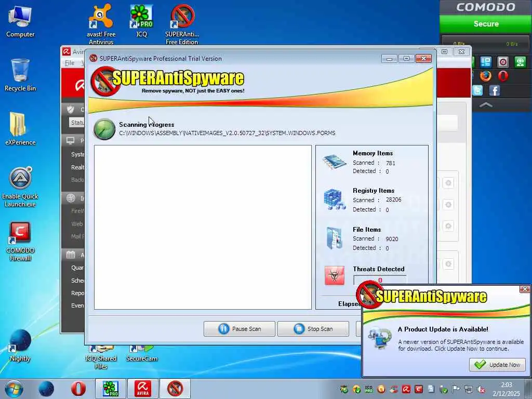Open the Twitter icon in Comodo widget
532x399 pixels.
click(x=477, y=90)
